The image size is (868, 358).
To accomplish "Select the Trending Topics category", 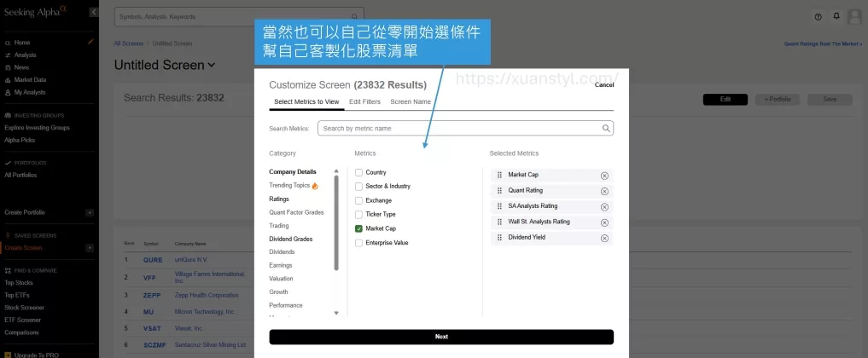I will click(289, 186).
